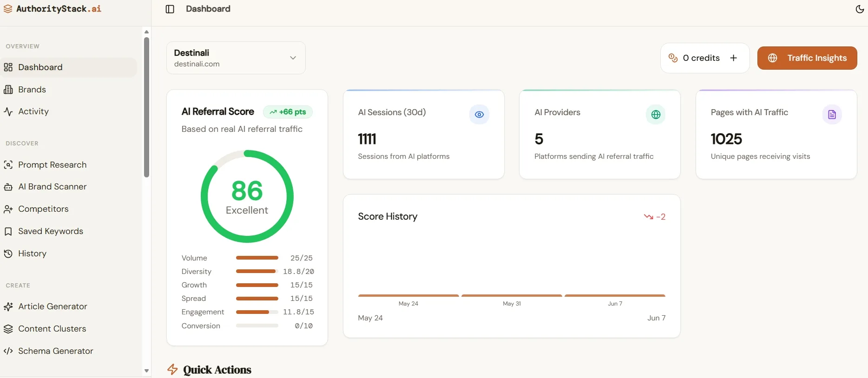Click the globe icon in Traffic Insights
This screenshot has height=378, width=868.
773,58
